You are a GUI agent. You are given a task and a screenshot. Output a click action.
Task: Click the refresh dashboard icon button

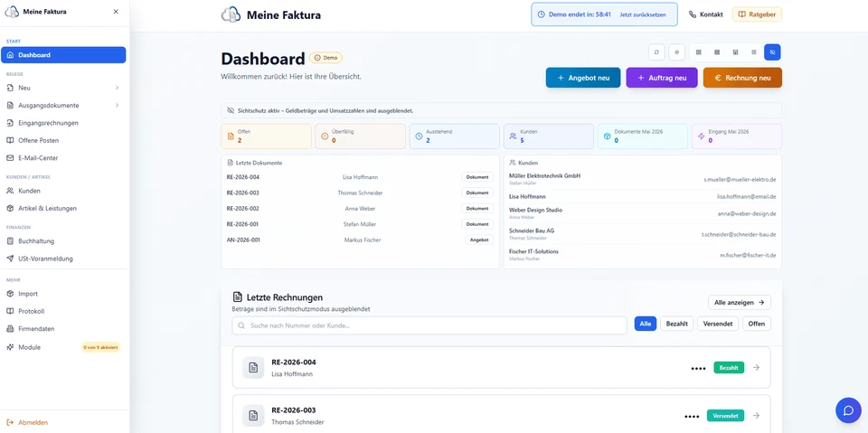(656, 52)
